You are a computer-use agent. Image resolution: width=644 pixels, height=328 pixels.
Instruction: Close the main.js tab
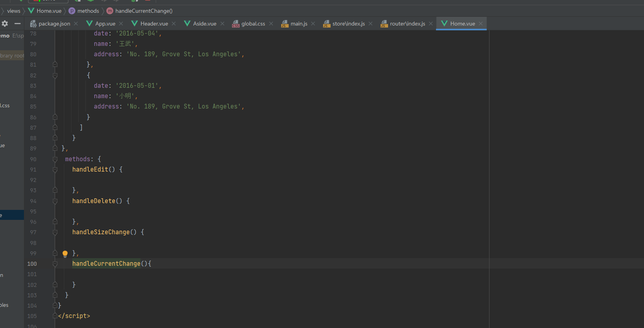[x=313, y=24]
